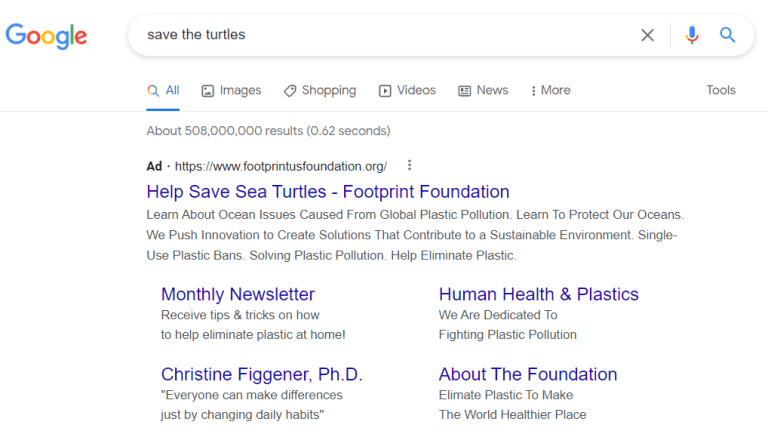Start voice search with the microphone icon
This screenshot has height=434, width=768.
tap(692, 35)
